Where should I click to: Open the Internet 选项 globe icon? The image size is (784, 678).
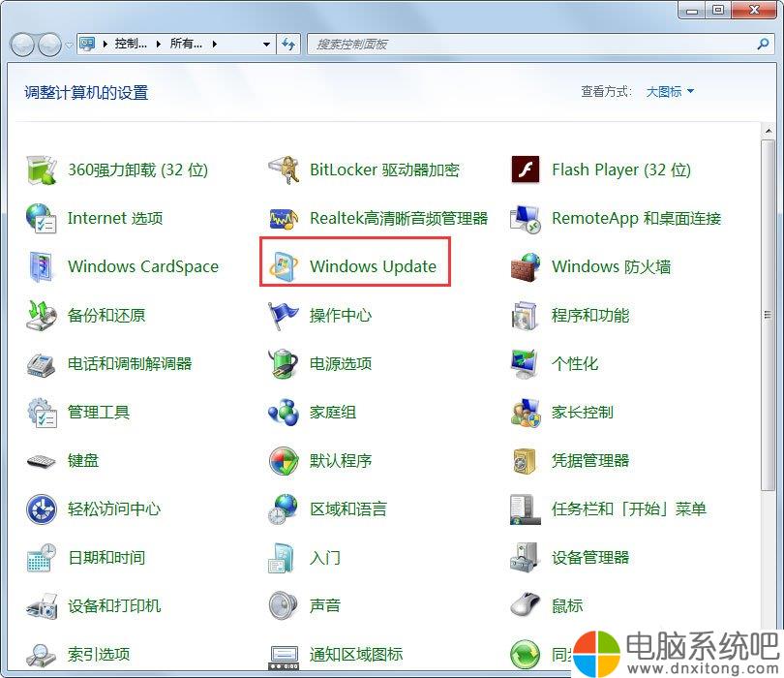[41, 219]
